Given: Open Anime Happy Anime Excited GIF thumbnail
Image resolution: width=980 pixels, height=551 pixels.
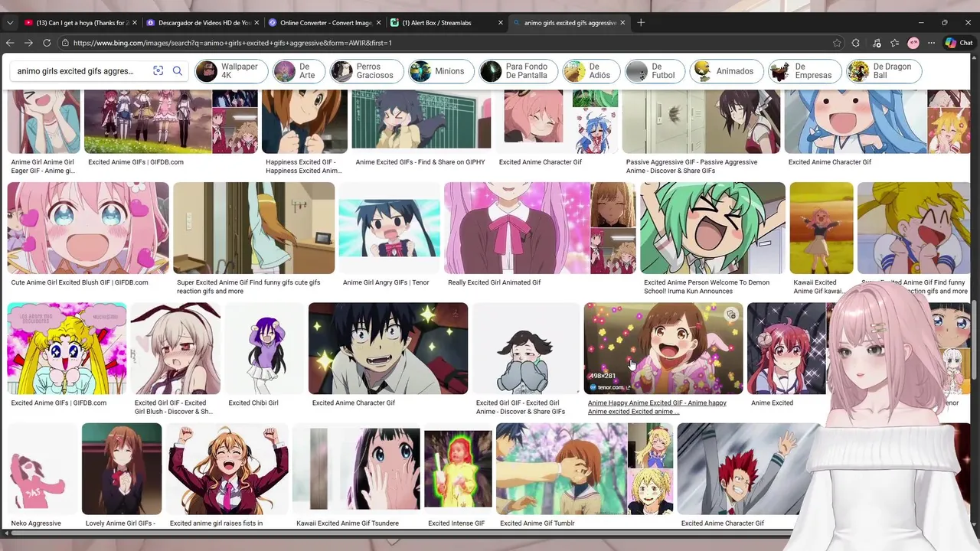Looking at the screenshot, I should (x=664, y=348).
